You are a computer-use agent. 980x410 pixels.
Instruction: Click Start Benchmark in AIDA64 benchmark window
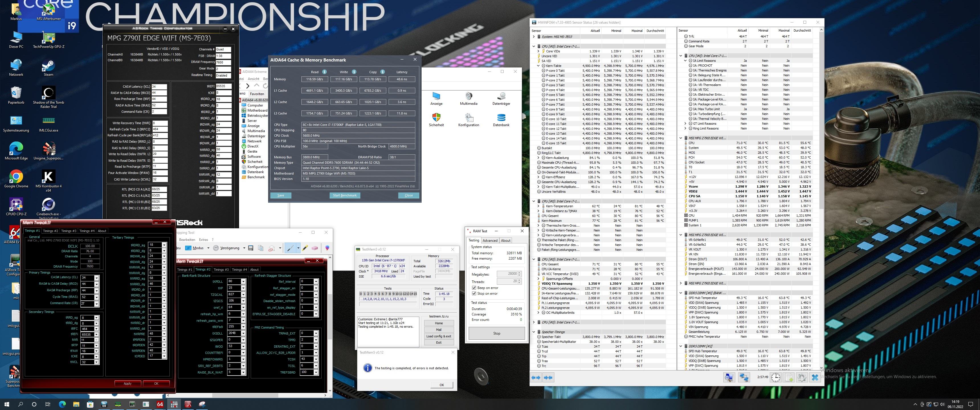click(x=345, y=196)
